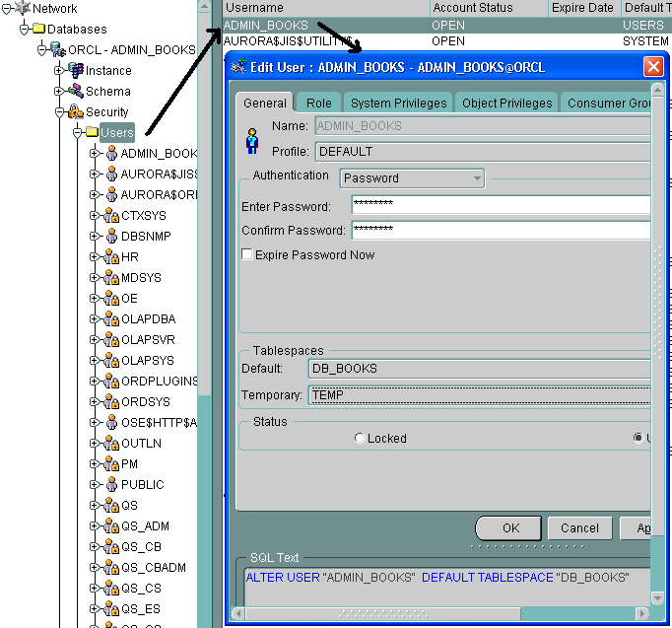Click the OE locked user icon
This screenshot has width=672, height=628.
(x=111, y=298)
